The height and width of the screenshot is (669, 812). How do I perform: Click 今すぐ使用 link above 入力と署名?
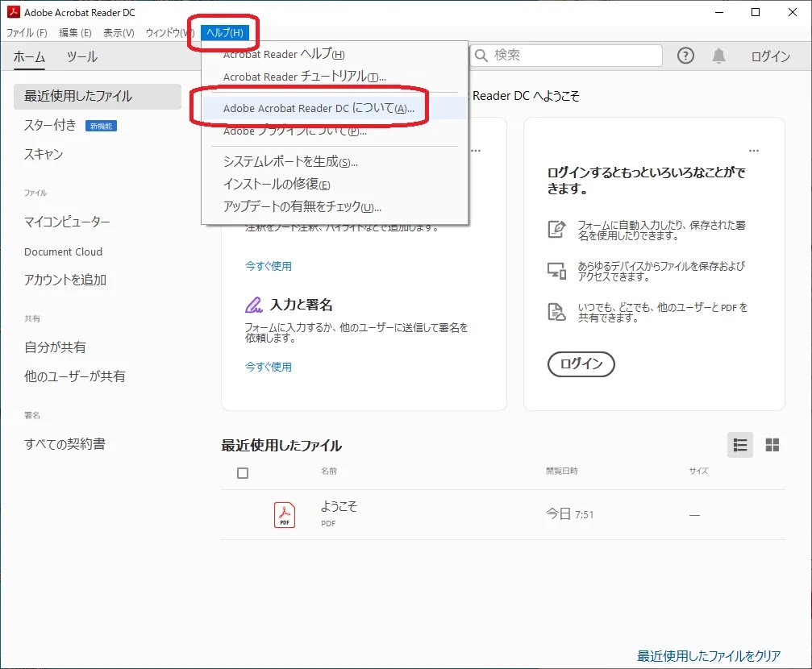(x=269, y=266)
